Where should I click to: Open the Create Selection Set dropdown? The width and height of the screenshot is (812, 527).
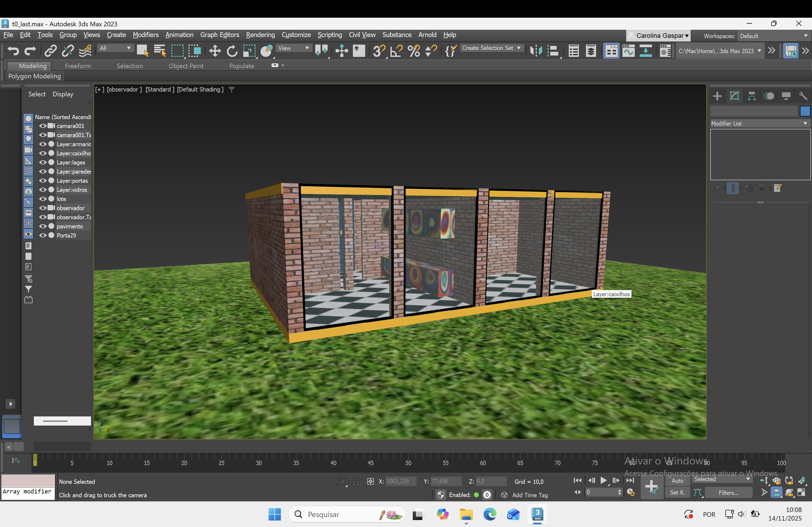(491, 48)
